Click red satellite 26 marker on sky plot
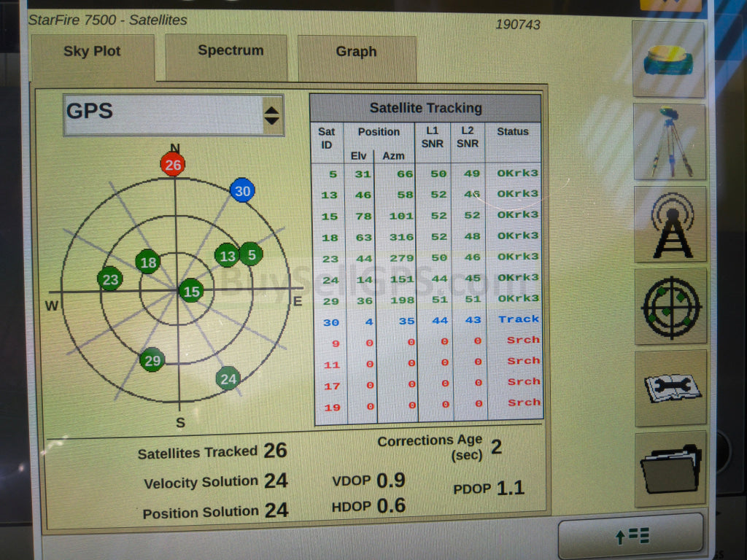747x560 pixels. click(173, 165)
